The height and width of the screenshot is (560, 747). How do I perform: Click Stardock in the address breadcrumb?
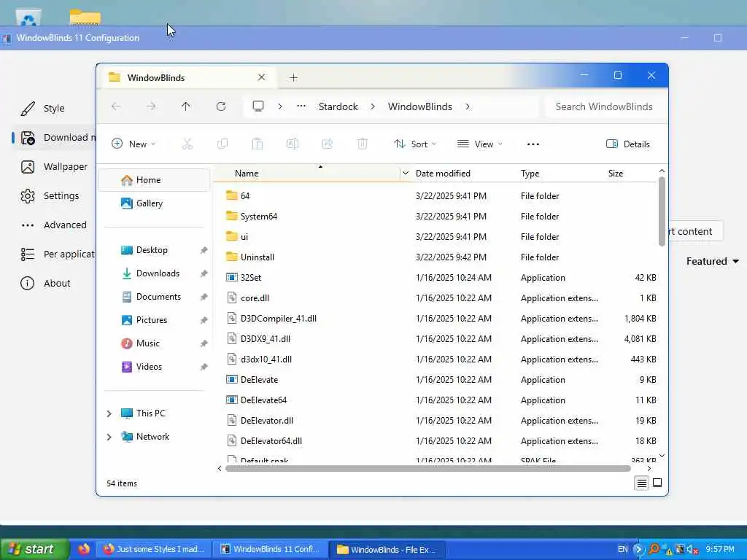[338, 106]
